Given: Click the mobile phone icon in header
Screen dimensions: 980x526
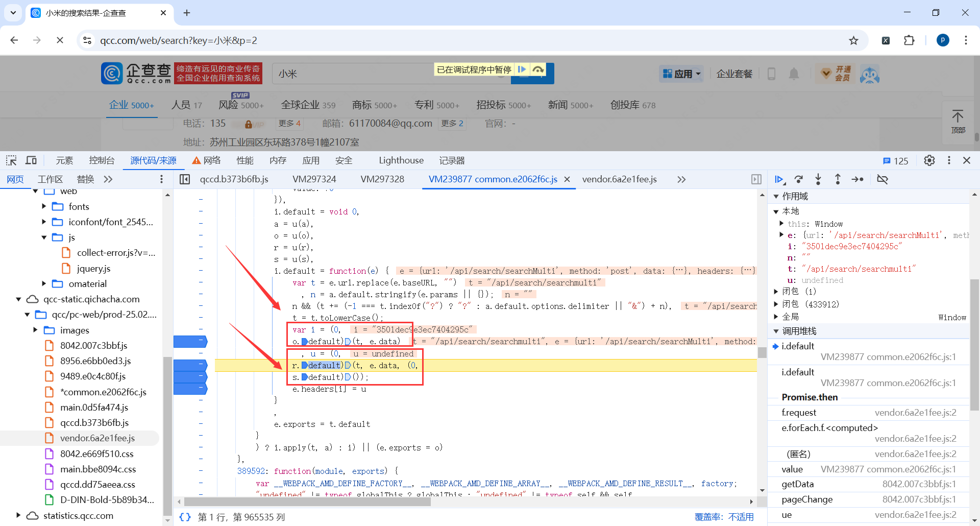Looking at the screenshot, I should coord(771,74).
